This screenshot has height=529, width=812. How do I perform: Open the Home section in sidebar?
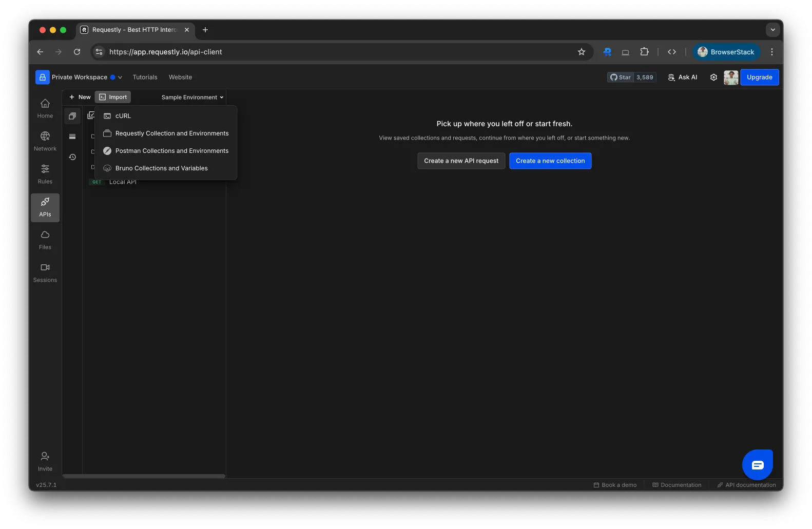pos(45,109)
